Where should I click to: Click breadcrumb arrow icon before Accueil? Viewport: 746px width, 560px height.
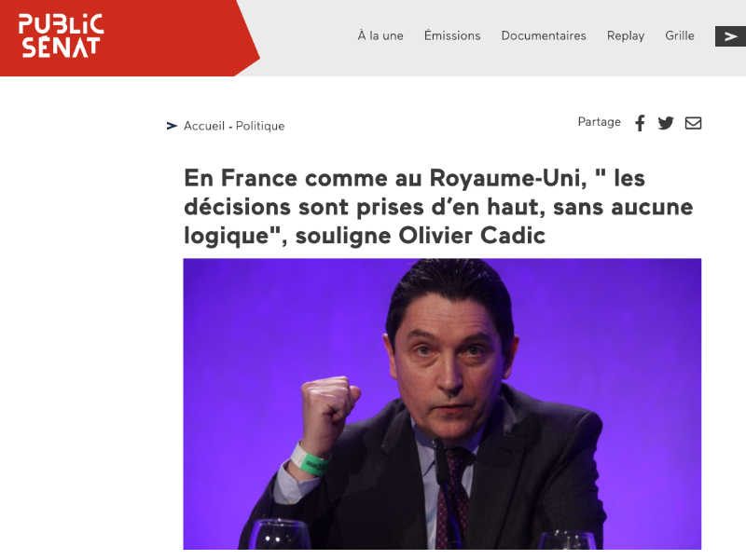point(172,126)
